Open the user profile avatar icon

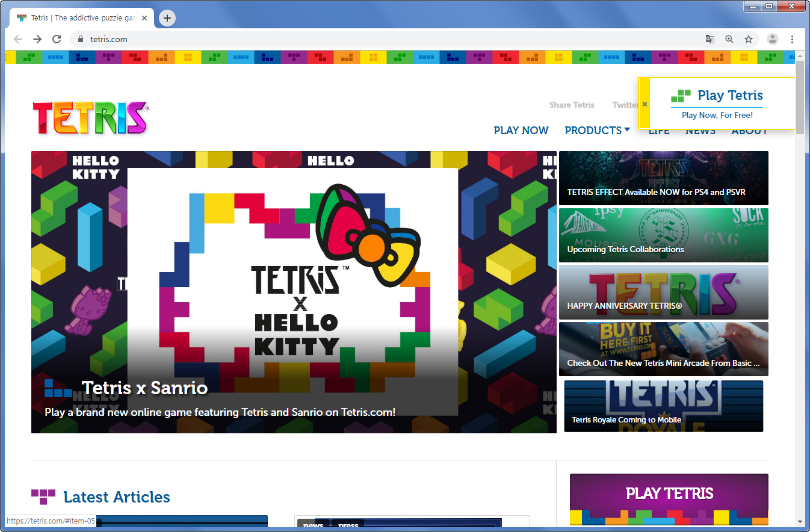point(773,39)
